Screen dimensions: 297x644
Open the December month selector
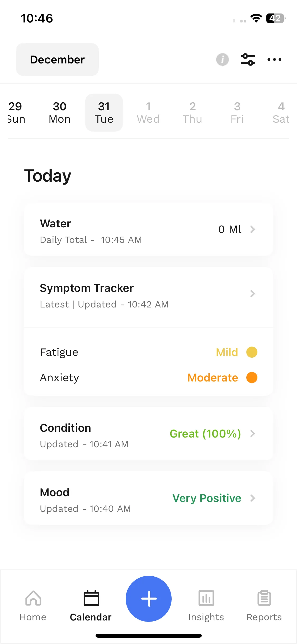[57, 59]
